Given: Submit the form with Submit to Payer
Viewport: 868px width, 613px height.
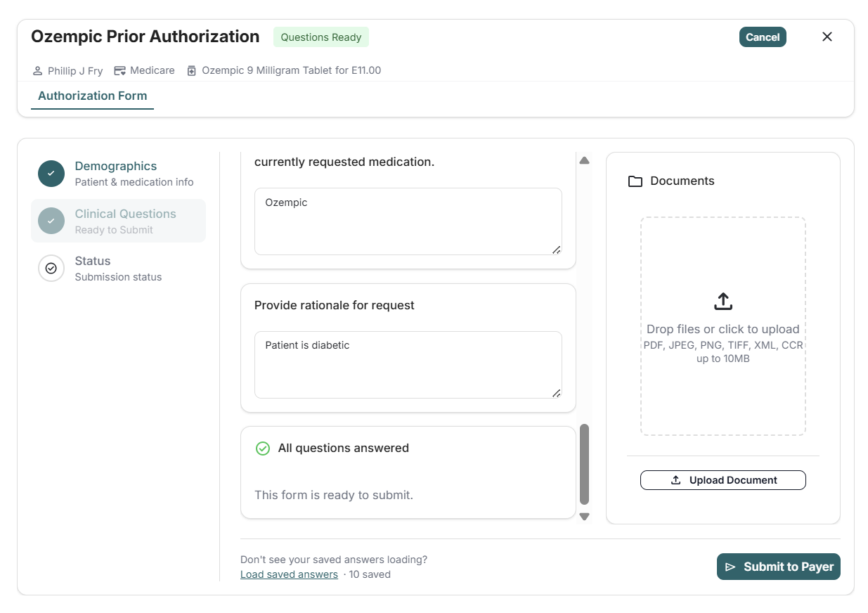Looking at the screenshot, I should coord(779,567).
